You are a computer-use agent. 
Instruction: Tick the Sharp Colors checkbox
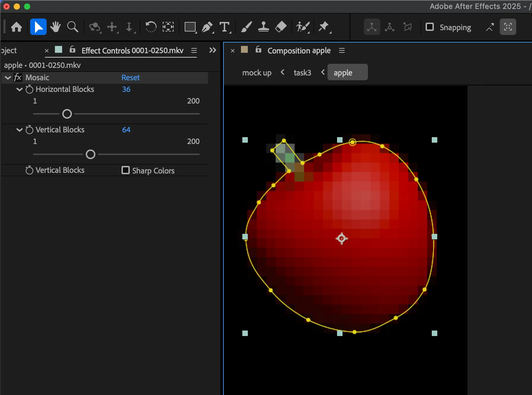coord(126,170)
